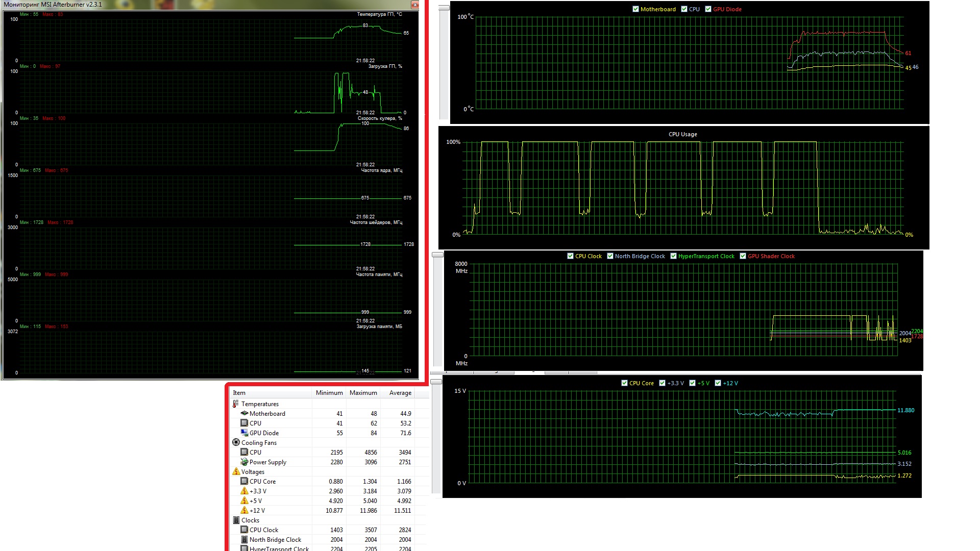980x551 pixels.
Task: Toggle the +3.3 V graph checkbox
Action: tap(662, 383)
